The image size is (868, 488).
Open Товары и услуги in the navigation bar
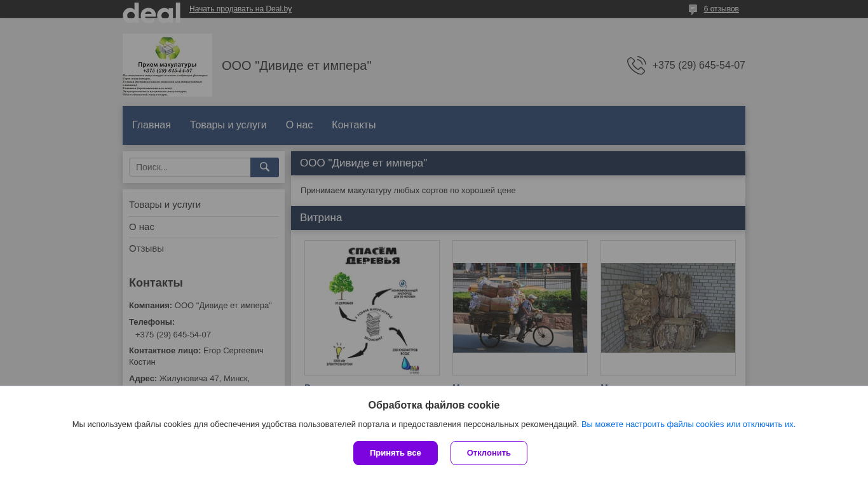coord(228,125)
